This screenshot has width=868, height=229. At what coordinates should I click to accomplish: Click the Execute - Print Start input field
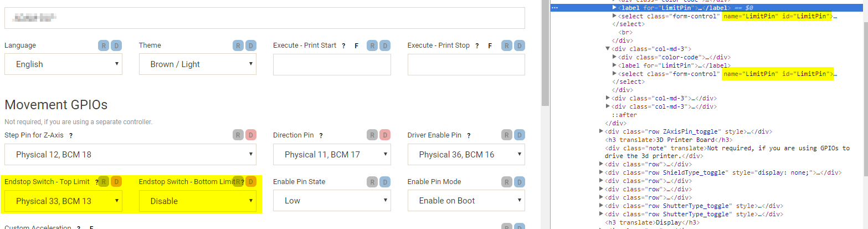click(332, 64)
